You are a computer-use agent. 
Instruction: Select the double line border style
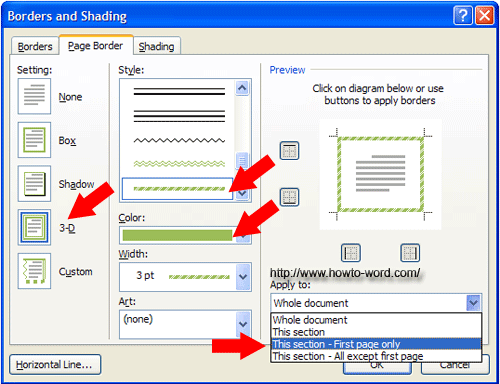coord(179,92)
